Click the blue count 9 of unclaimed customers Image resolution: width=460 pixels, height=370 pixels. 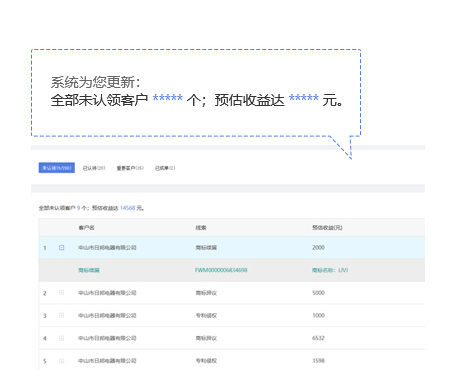point(79,208)
